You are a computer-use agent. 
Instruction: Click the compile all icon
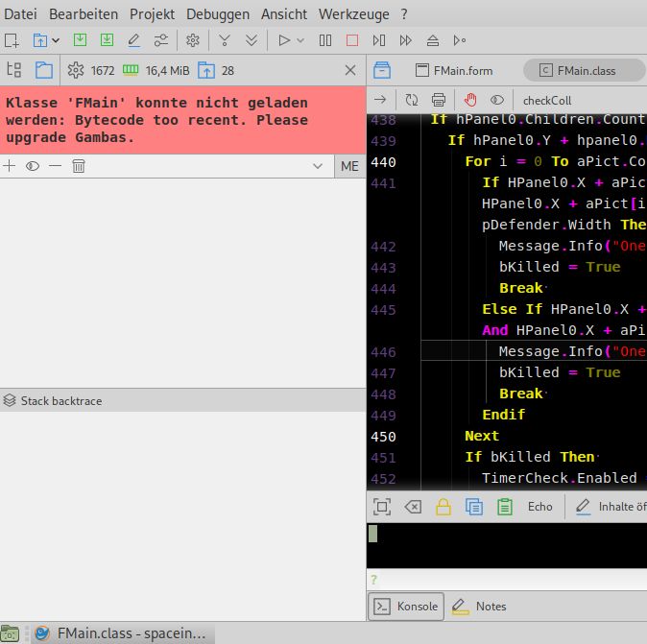252,40
